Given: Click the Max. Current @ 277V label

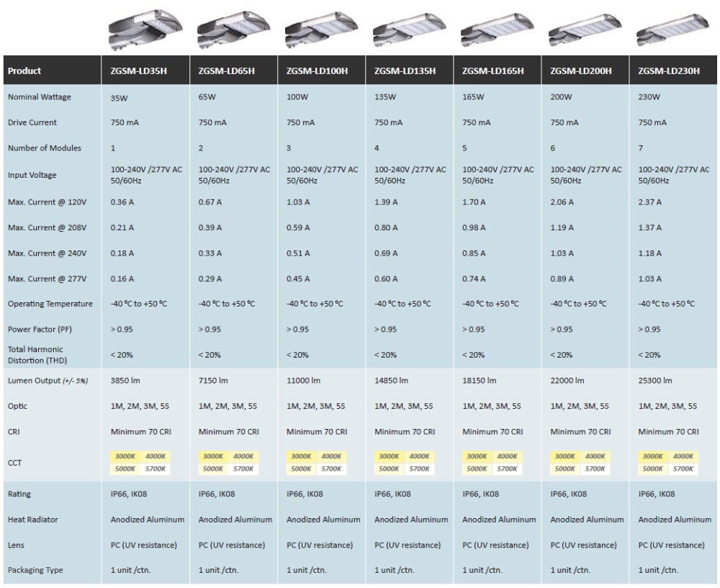Looking at the screenshot, I should (47, 279).
